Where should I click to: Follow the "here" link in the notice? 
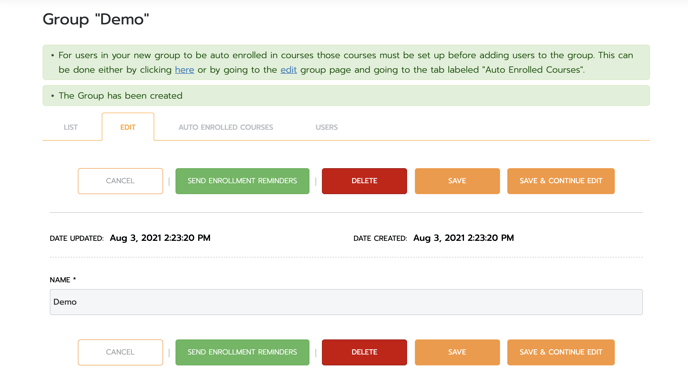(184, 70)
